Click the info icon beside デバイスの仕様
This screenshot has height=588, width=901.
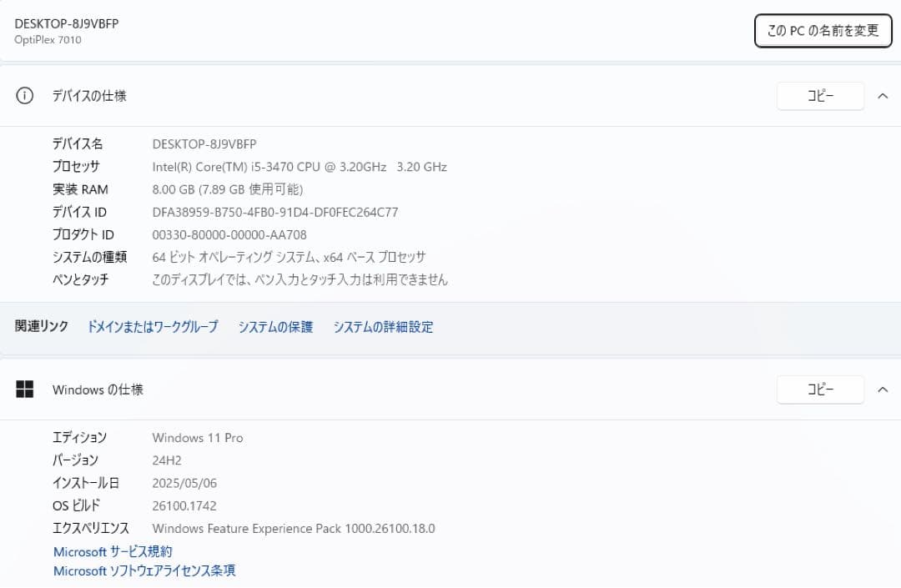point(24,95)
